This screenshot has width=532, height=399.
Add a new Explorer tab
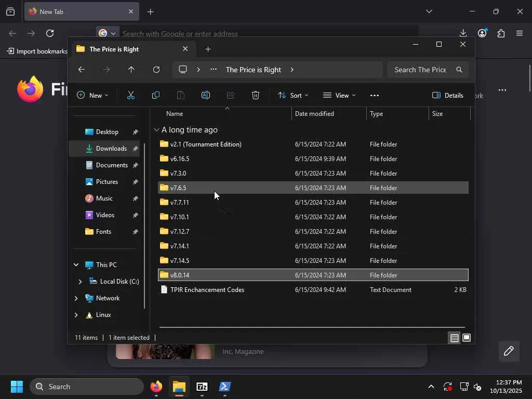(x=208, y=49)
